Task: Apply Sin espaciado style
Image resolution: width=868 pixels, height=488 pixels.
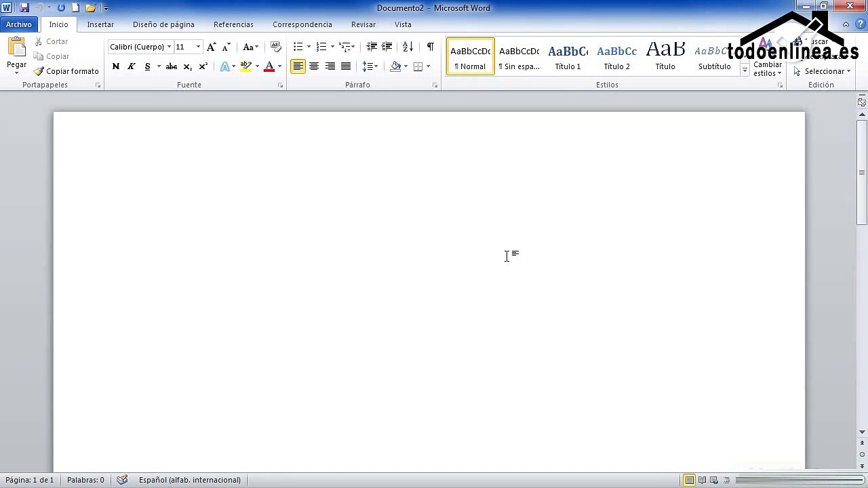Action: [x=519, y=56]
